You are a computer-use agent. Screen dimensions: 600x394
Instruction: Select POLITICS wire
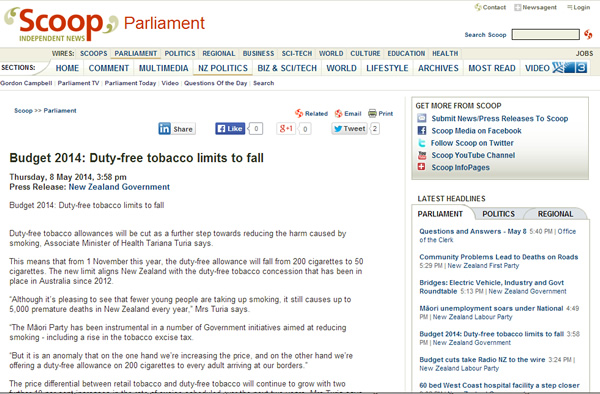180,53
